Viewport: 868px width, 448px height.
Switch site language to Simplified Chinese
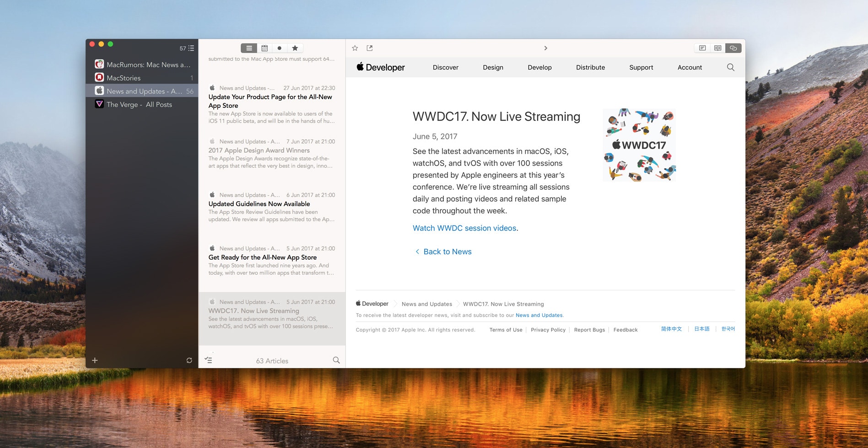coord(671,329)
